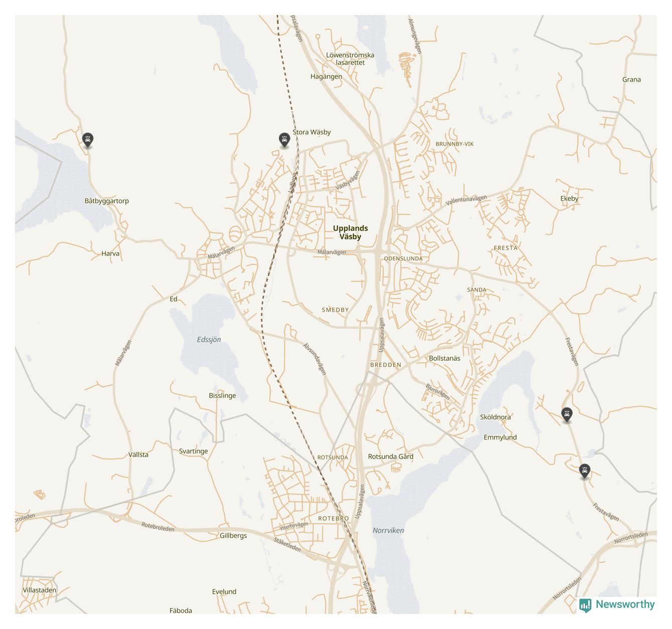Screen dimensions: 672x629
Task: Click the Vallentunavägen road label
Action: 466,200
